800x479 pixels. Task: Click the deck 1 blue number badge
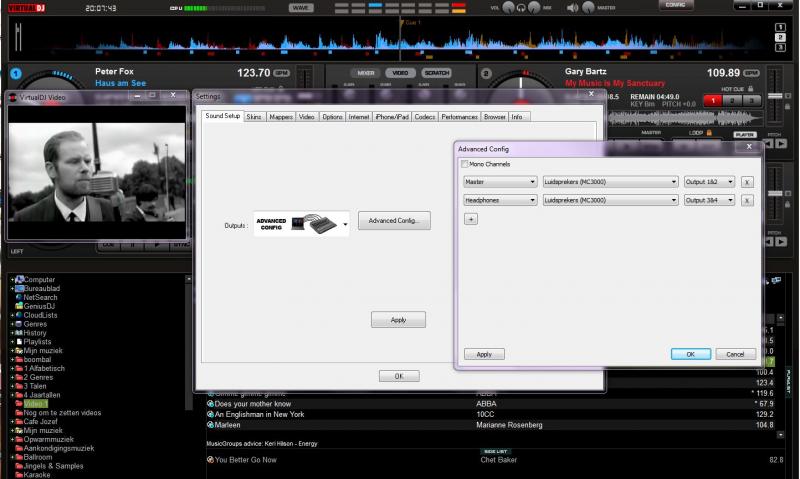(16, 73)
